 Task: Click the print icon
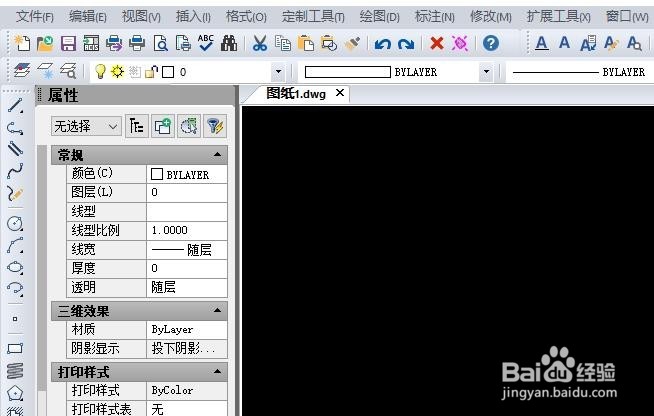137,43
